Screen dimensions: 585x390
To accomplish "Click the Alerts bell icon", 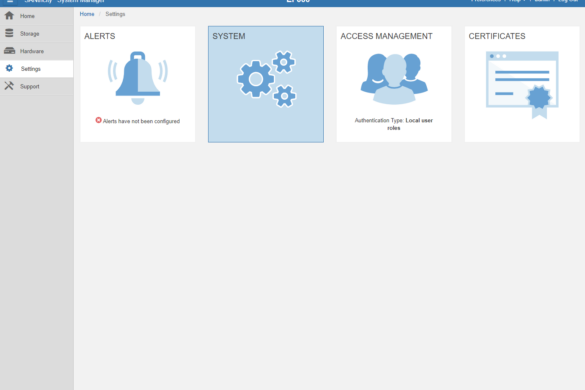I will (138, 78).
